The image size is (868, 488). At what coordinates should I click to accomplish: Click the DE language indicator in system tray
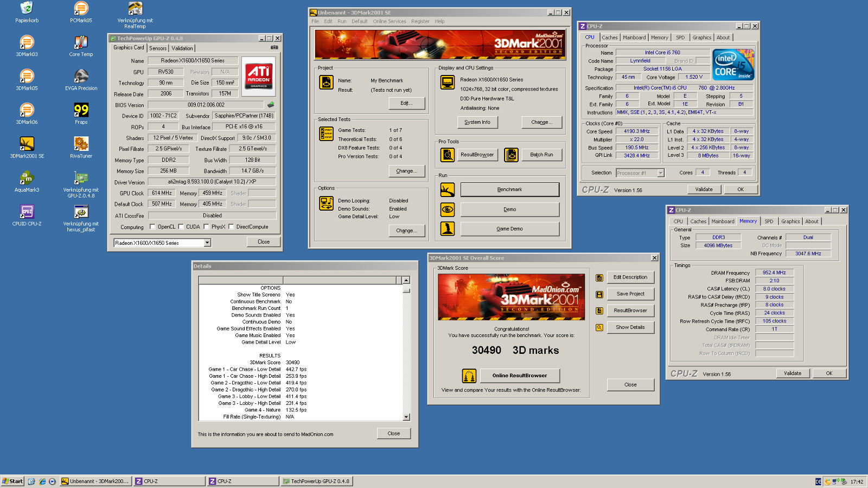tap(818, 481)
